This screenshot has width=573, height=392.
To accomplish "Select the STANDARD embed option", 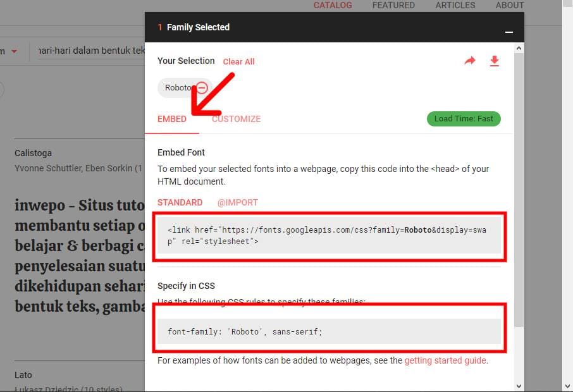I will 180,202.
